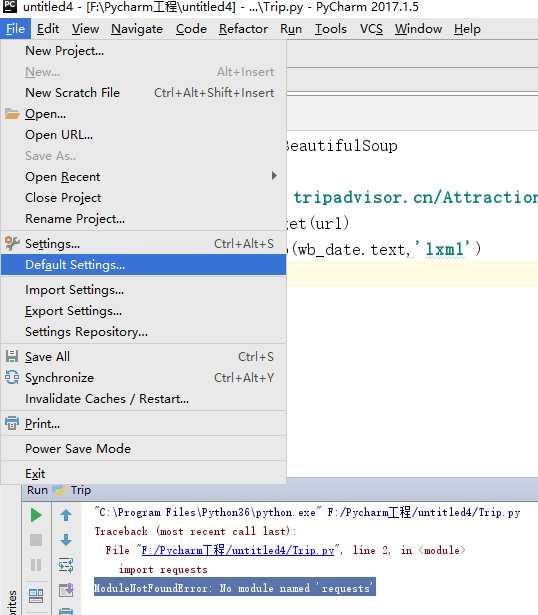
Task: Click the Print icon in Run panel
Action: pyautogui.click(x=66, y=611)
